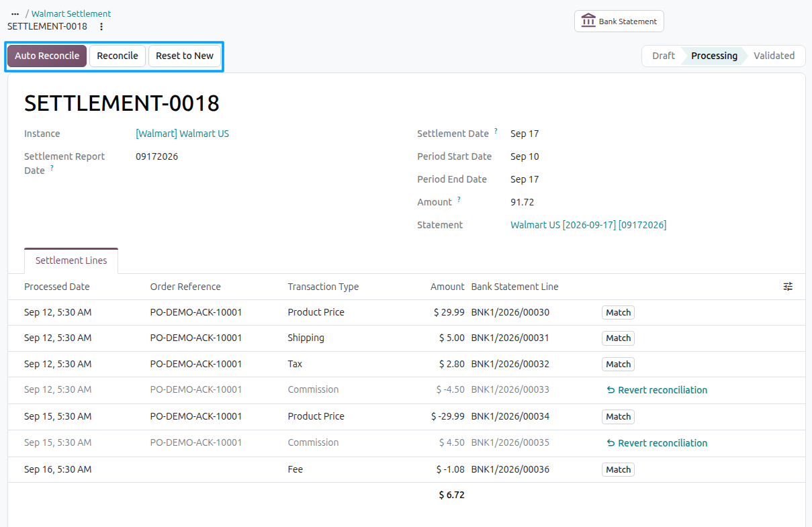Screen dimensions: 812x527
Task: Click the total amount $ 6.72
Action: (451, 495)
